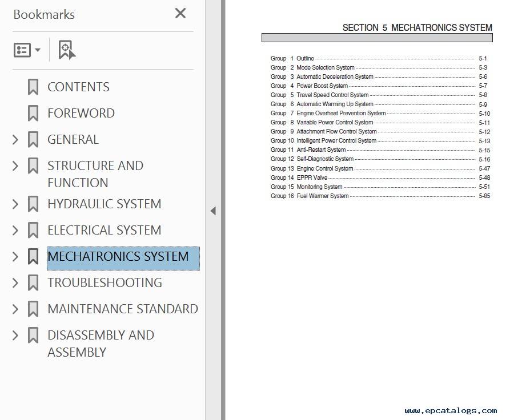Go to the FOREWORD bookmark
The height and width of the screenshot is (420, 526).
click(x=81, y=113)
